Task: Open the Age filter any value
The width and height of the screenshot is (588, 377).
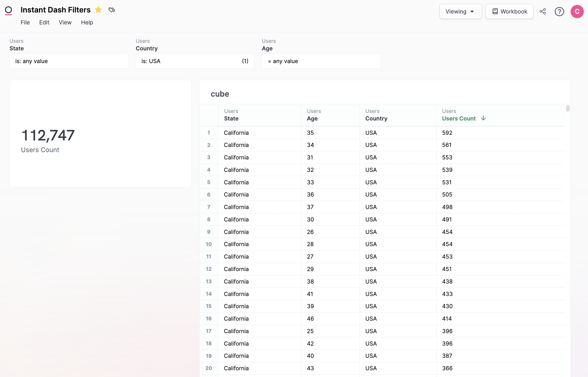Action: [x=321, y=61]
